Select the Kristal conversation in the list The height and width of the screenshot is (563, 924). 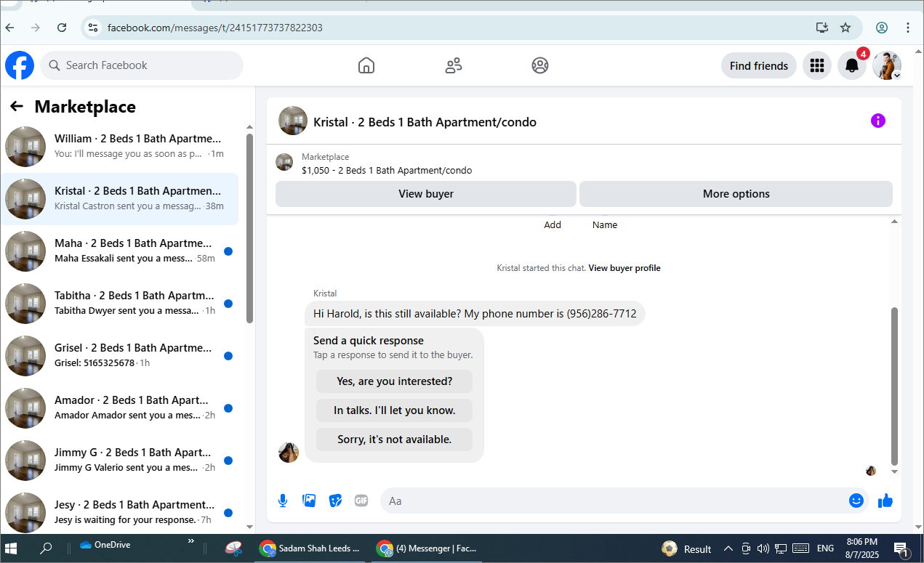(x=119, y=198)
